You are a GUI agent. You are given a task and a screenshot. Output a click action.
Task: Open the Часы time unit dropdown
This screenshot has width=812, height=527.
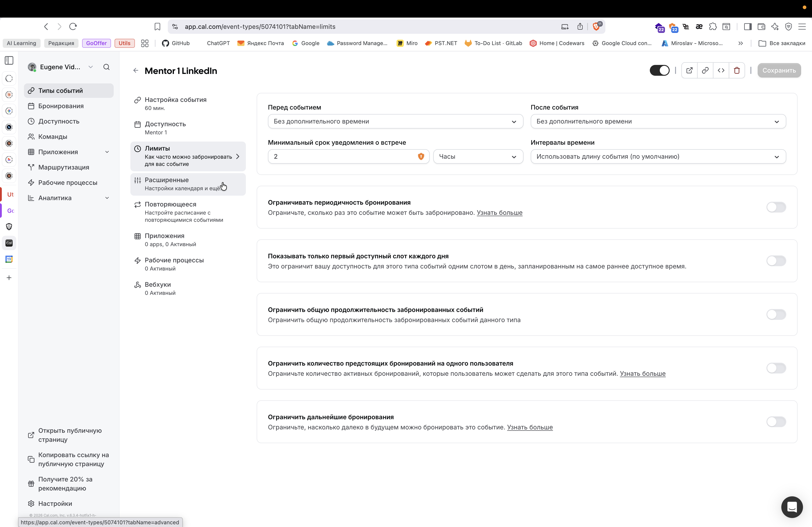coord(478,156)
